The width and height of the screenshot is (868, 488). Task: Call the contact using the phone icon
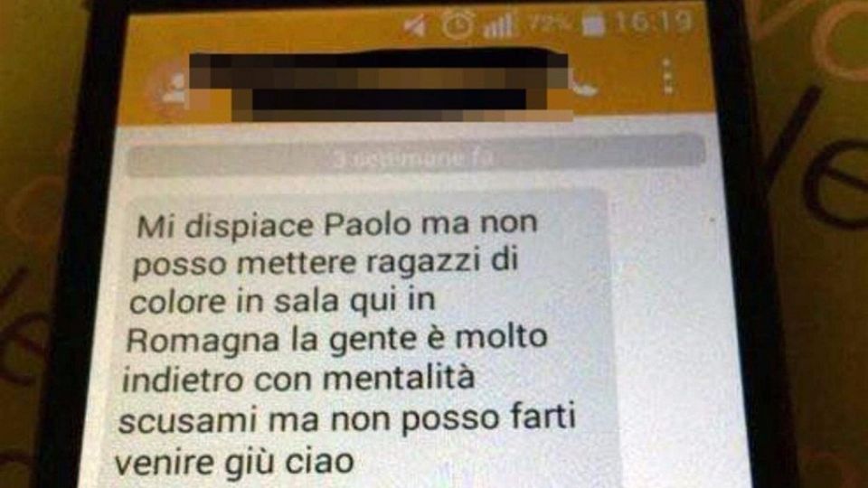tap(585, 83)
